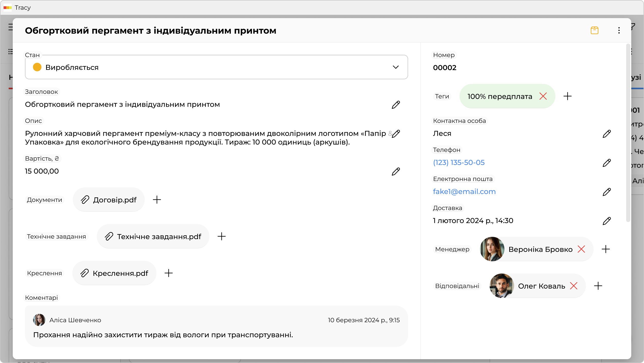This screenshot has width=644, height=363.
Task: Add another Відповідальні person
Action: (x=598, y=286)
